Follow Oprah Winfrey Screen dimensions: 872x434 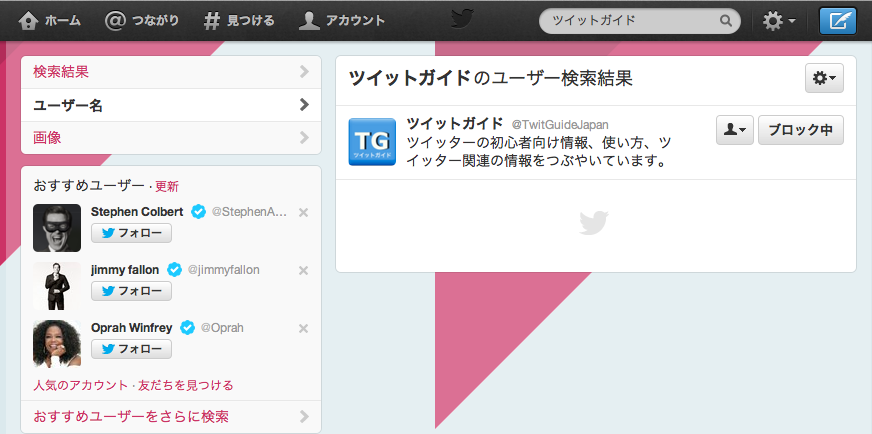[131, 349]
